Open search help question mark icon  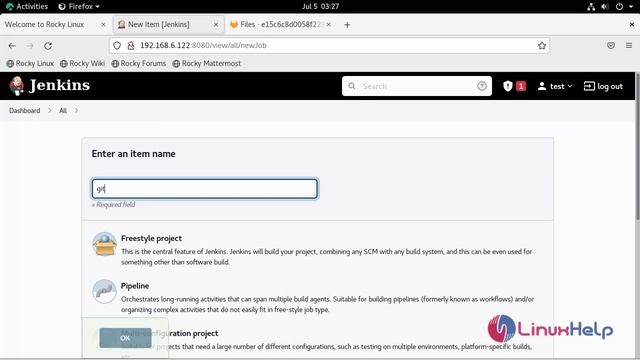(482, 86)
